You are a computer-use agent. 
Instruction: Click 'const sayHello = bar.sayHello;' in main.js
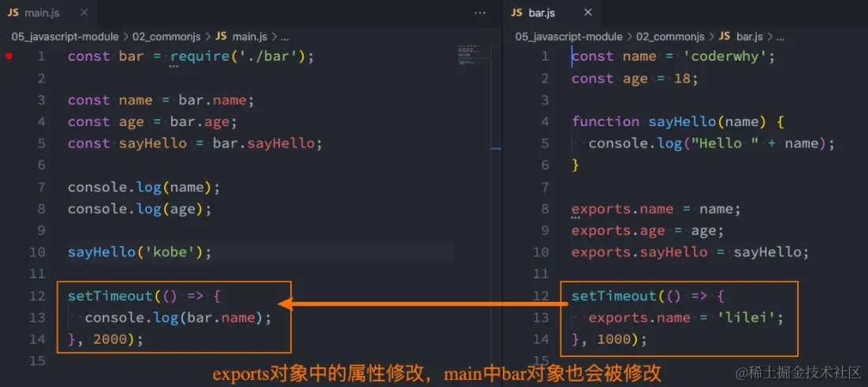(195, 143)
